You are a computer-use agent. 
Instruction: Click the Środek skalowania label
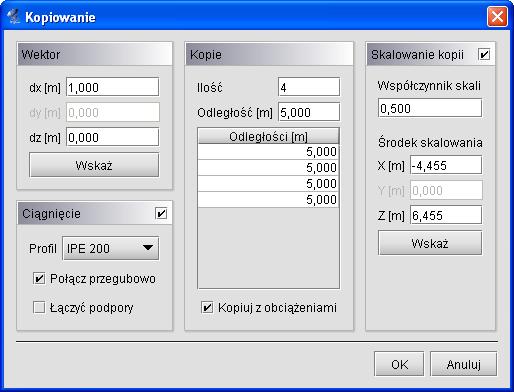430,143
